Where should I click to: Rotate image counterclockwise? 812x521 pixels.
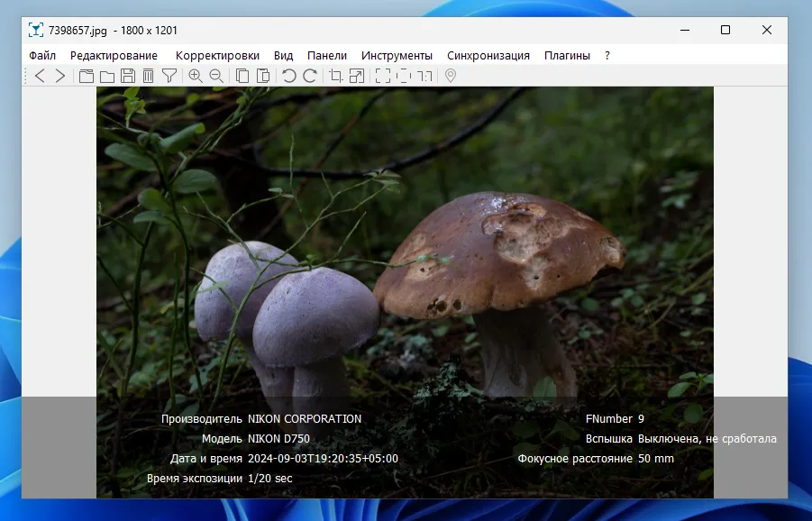click(289, 76)
